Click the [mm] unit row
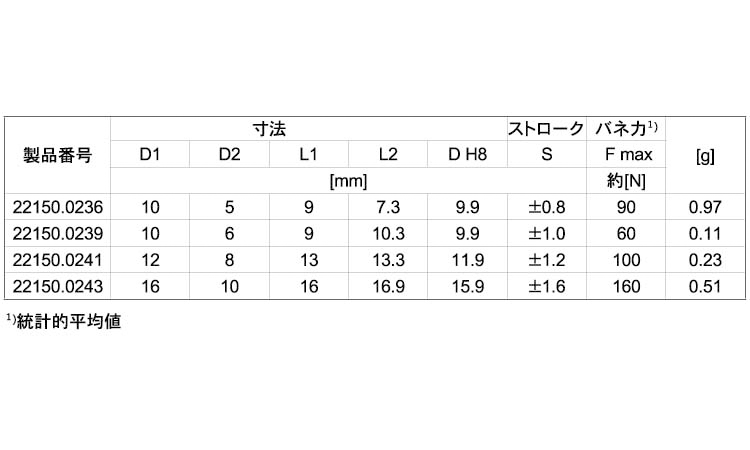Image resolution: width=750 pixels, height=450 pixels. click(x=347, y=181)
